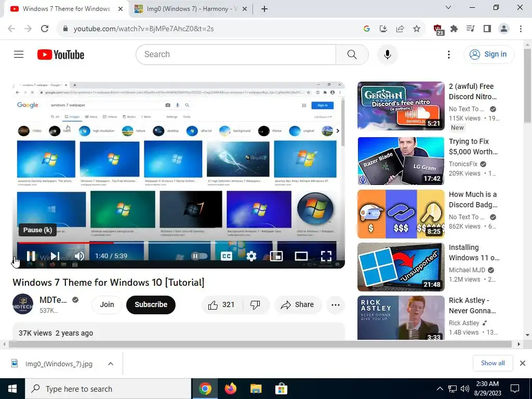Open taskbar volume control

465,389
